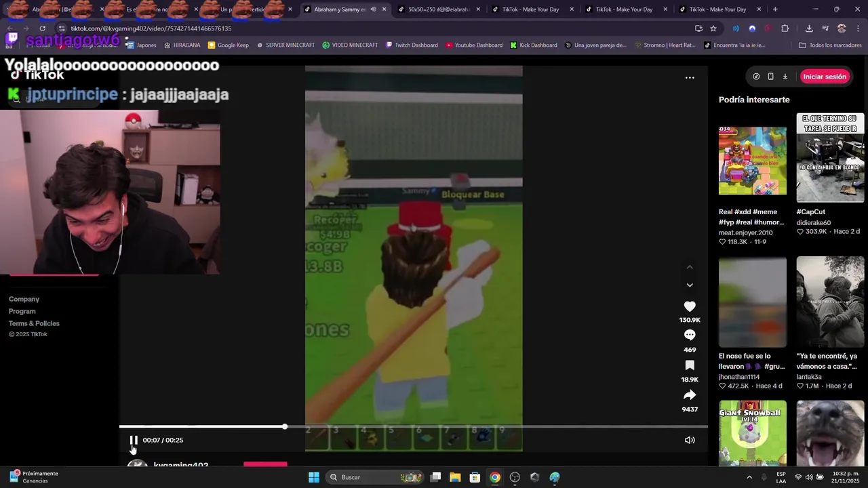Open the #CapCut homework meme thumbnail
The width and height of the screenshot is (868, 488).
click(830, 157)
